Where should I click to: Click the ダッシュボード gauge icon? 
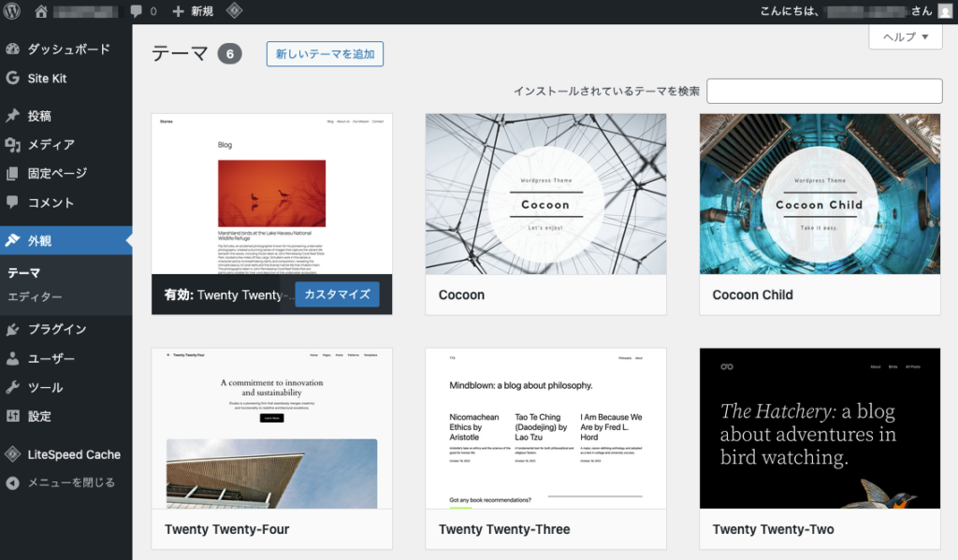(x=13, y=49)
